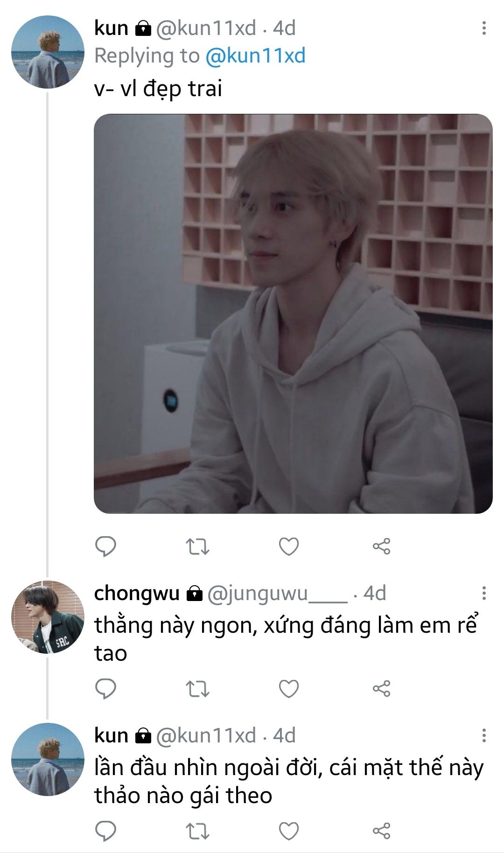
Task: Open chongwu's profile name
Action: [x=137, y=594]
